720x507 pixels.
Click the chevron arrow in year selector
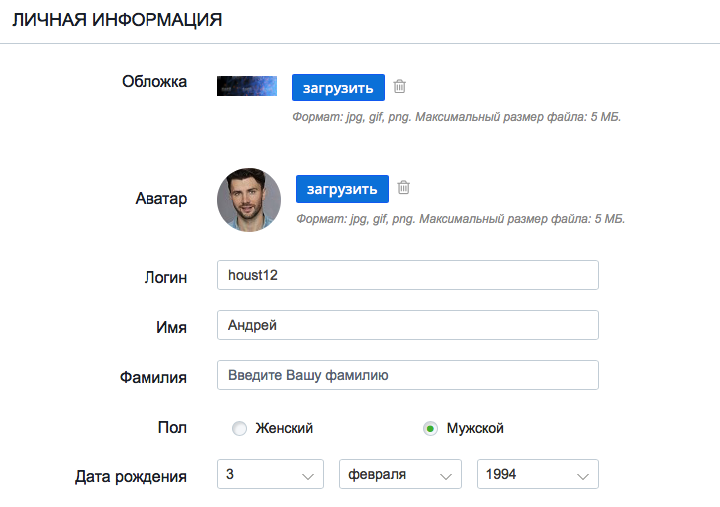(x=583, y=477)
